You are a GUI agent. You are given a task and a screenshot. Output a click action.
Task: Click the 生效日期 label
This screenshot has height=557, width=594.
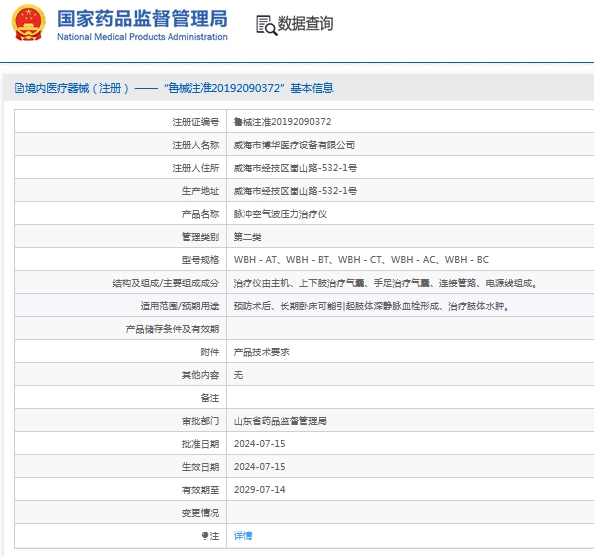200,467
